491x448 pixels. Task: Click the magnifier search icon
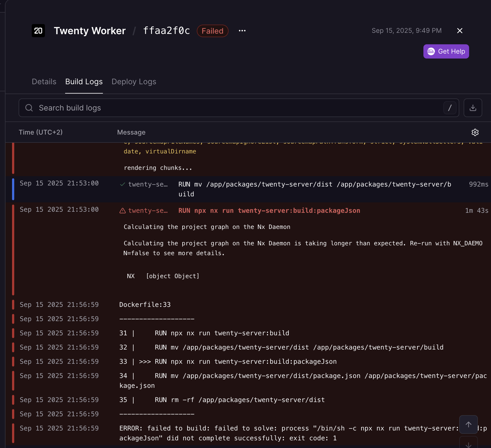[29, 108]
